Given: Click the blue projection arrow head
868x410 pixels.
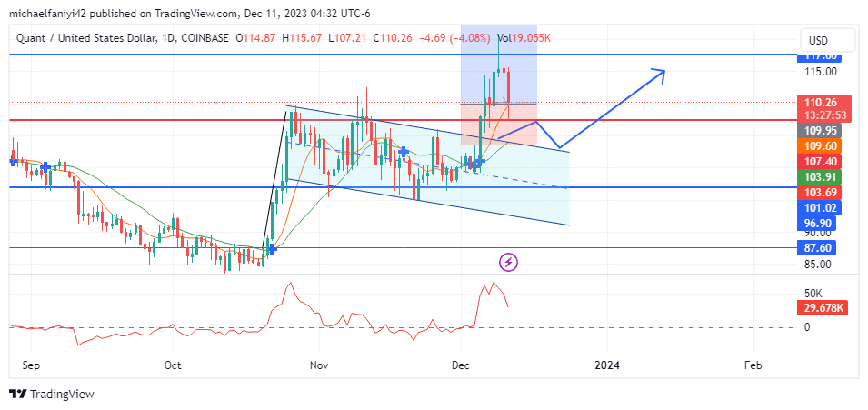Looking at the screenshot, I should coord(659,75).
